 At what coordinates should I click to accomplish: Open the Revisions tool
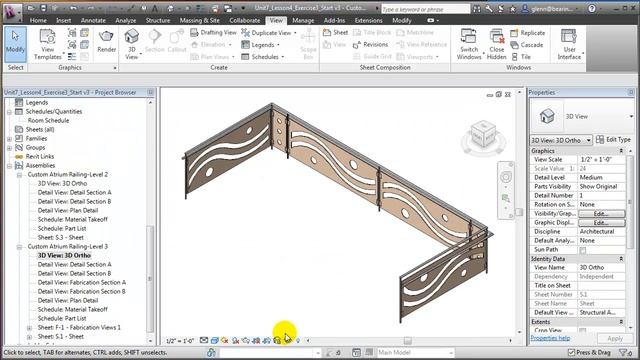pyautogui.click(x=370, y=44)
